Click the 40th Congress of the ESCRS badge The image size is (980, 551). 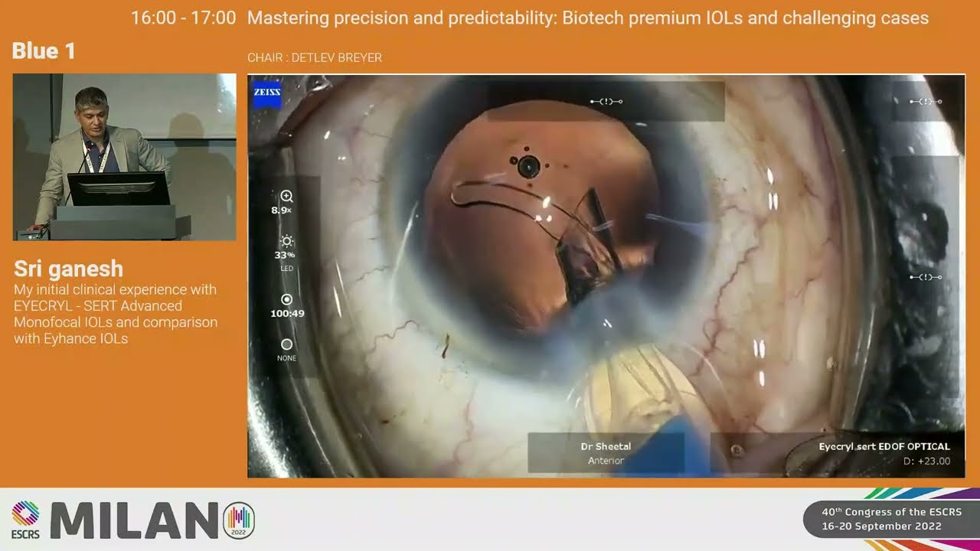(891, 520)
